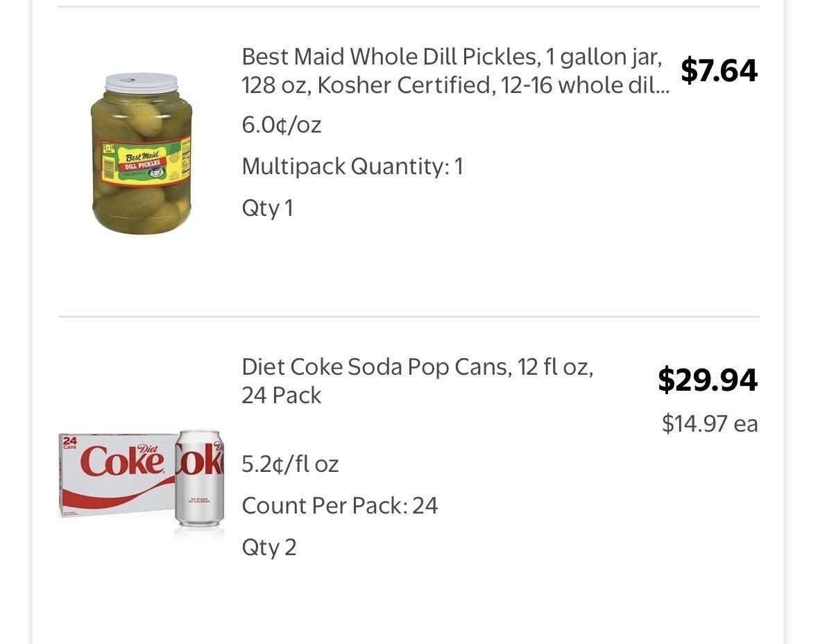The height and width of the screenshot is (644, 818).
Task: Click the white lid of the pickle jar
Action: (142, 83)
